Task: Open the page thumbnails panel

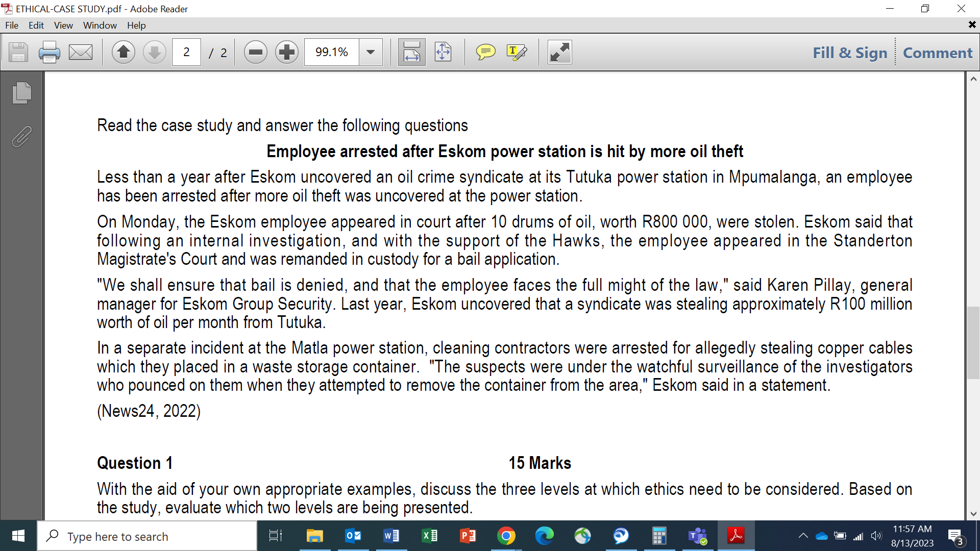Action: point(22,93)
